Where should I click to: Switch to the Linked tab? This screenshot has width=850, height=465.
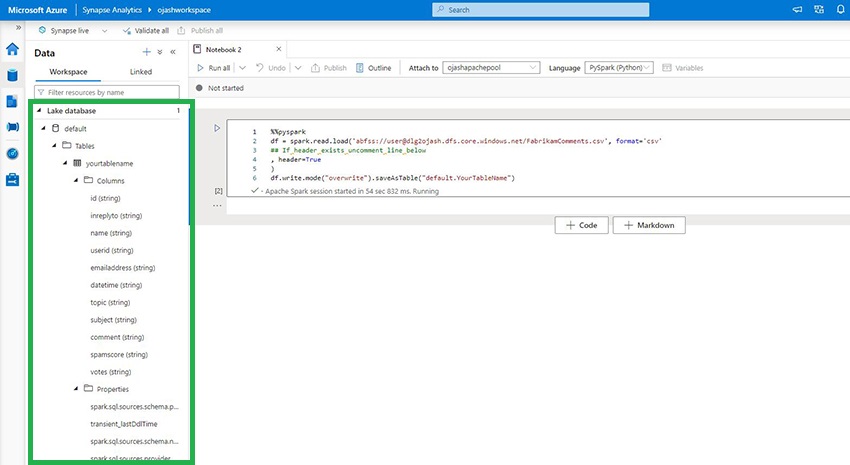141,72
